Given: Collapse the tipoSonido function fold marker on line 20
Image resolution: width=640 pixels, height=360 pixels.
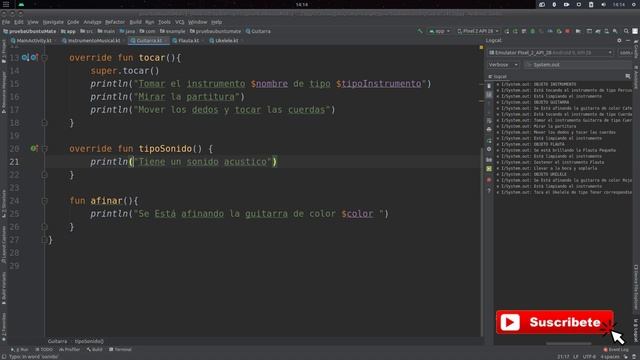Looking at the screenshot, I should 44,149.
